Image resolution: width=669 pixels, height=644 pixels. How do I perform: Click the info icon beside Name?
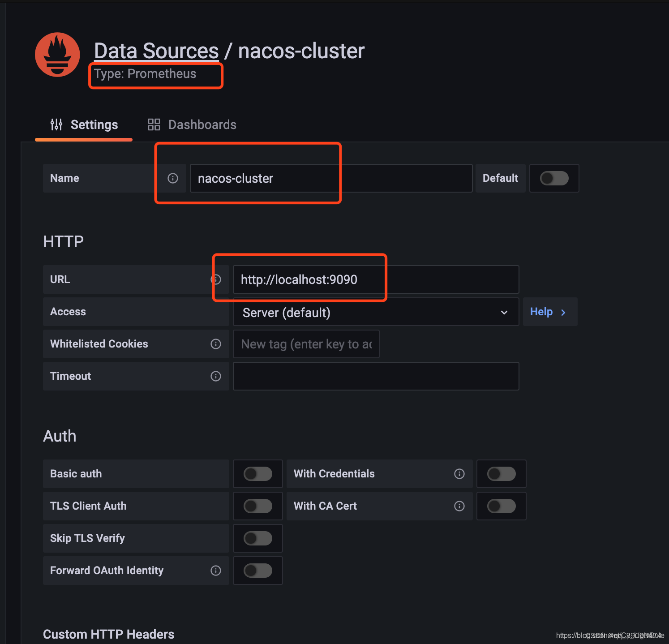pyautogui.click(x=172, y=178)
